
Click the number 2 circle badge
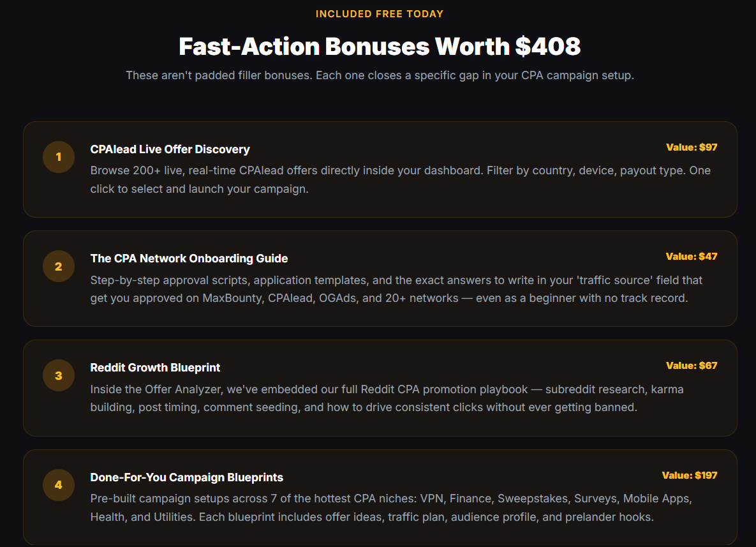point(58,266)
